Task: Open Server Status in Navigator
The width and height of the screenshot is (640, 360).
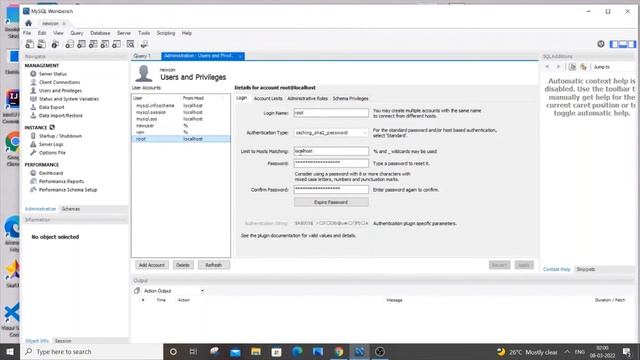Action: coord(53,74)
